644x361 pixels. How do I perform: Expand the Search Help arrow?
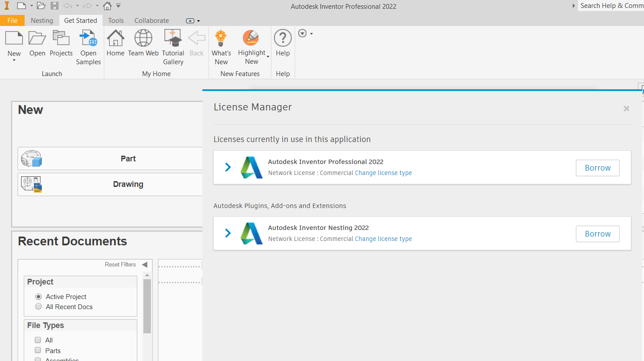tap(574, 6)
